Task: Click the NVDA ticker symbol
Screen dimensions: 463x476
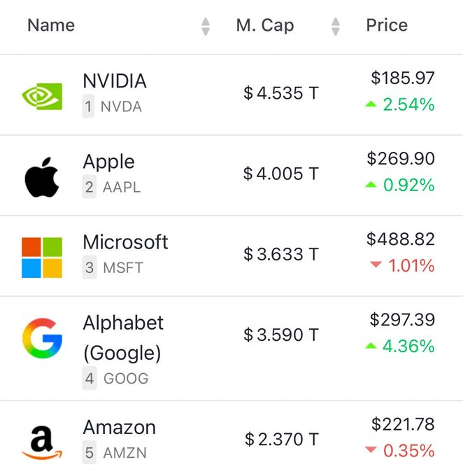Action: (121, 107)
